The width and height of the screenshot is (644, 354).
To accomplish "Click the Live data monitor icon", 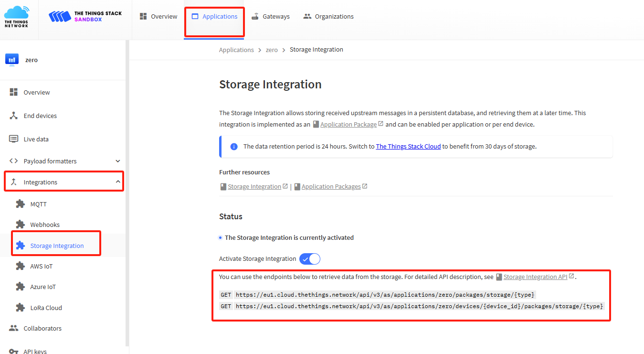I will 14,139.
